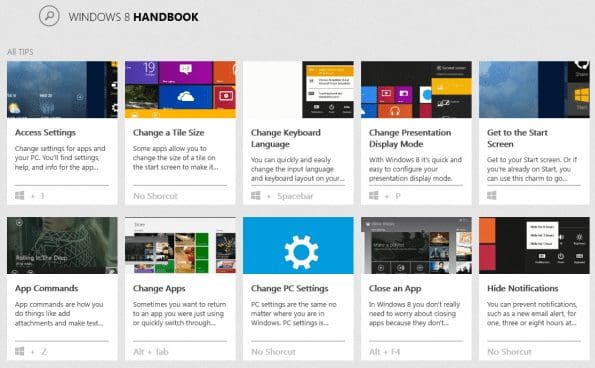Screen dimensions: 595x368
Task: Open the Change Presentation Display Mode thumbnail
Action: (416, 90)
